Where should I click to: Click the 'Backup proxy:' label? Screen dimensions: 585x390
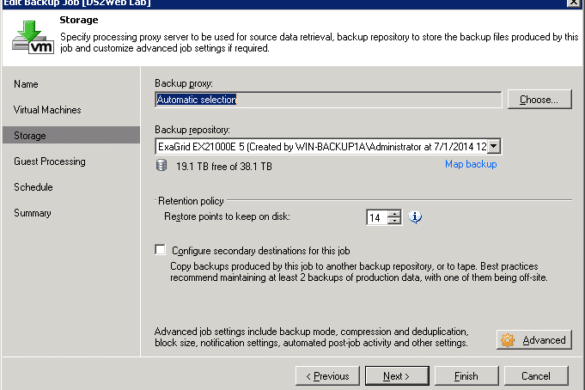184,84
